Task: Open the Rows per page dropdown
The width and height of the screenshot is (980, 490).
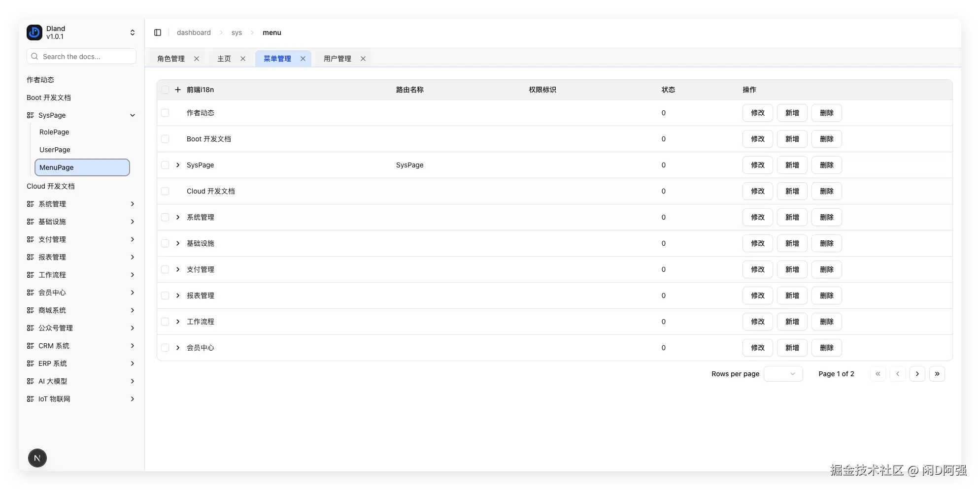Action: [x=783, y=374]
